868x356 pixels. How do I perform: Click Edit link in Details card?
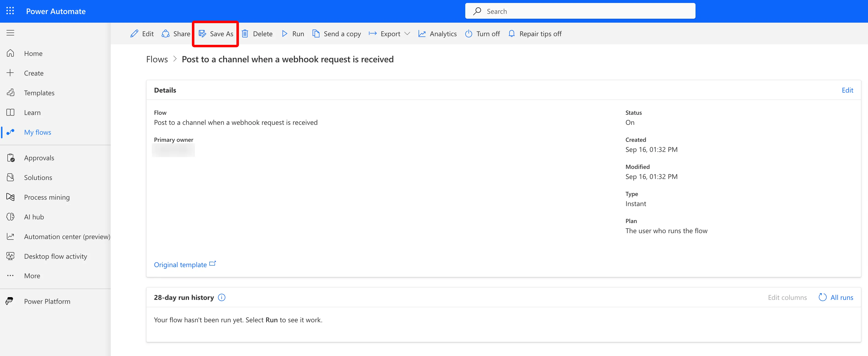(x=847, y=90)
